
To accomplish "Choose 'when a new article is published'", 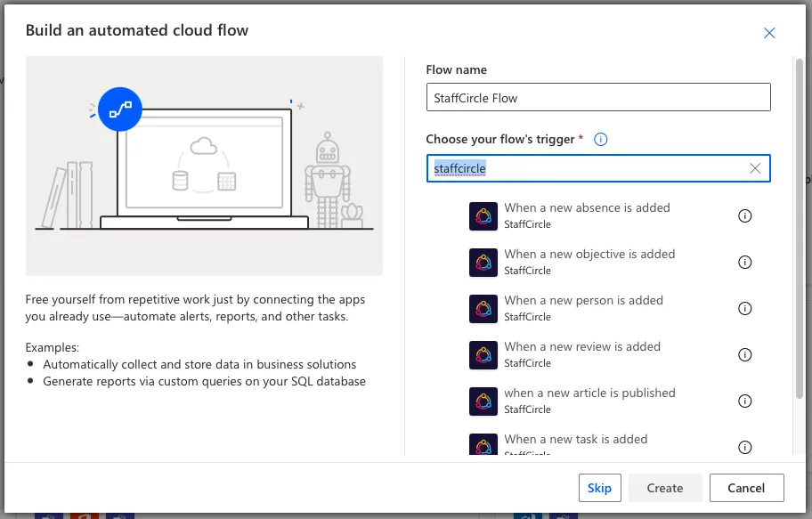I will tap(589, 393).
